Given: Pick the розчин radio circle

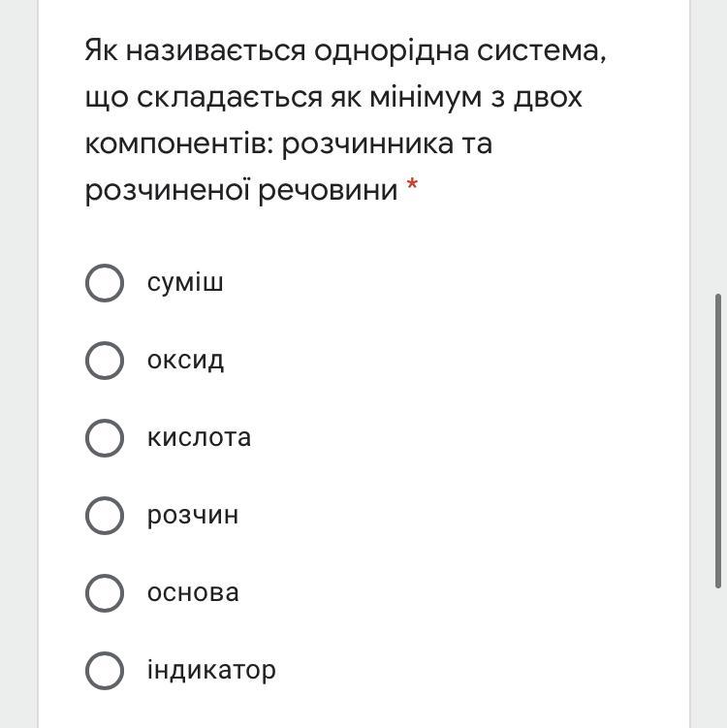Looking at the screenshot, I should coord(105,516).
